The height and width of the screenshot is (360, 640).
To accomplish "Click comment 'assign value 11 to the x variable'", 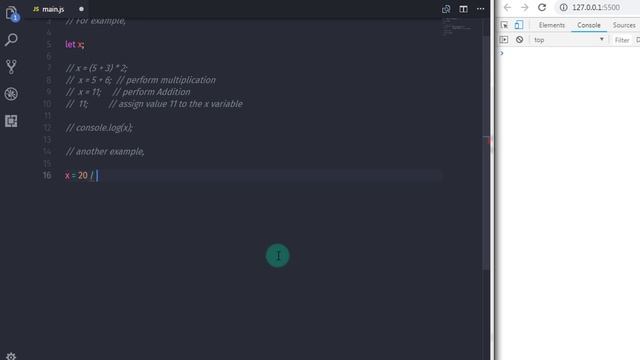I will coord(176,104).
